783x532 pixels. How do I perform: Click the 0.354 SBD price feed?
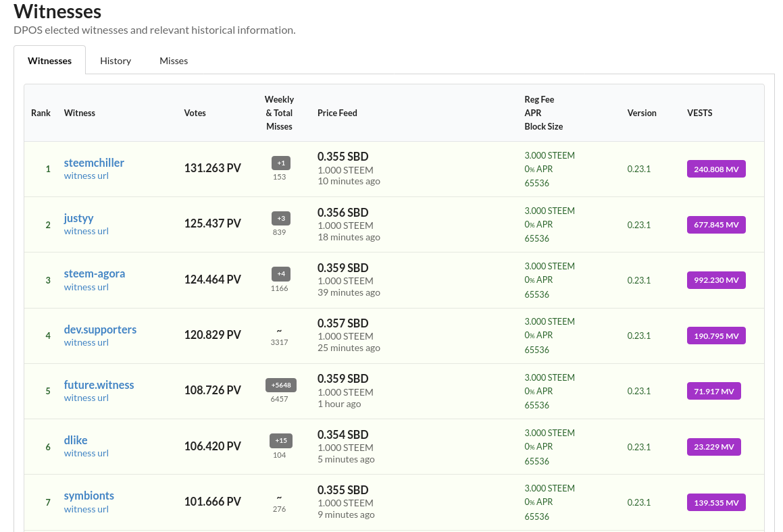[343, 435]
